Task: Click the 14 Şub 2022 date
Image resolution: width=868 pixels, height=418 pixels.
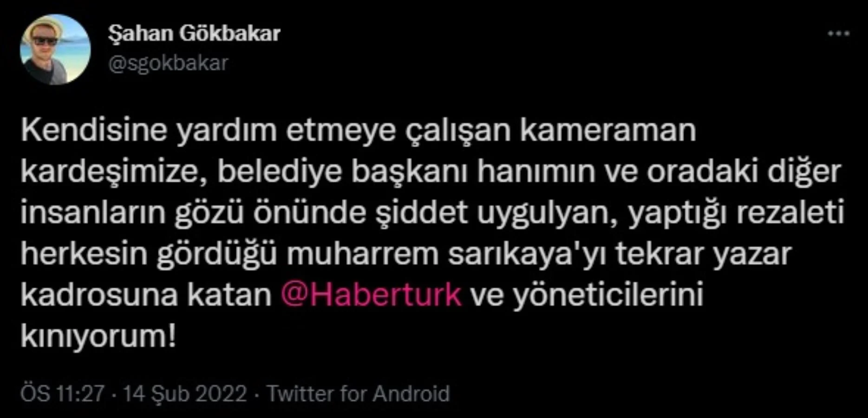Action: (184, 393)
